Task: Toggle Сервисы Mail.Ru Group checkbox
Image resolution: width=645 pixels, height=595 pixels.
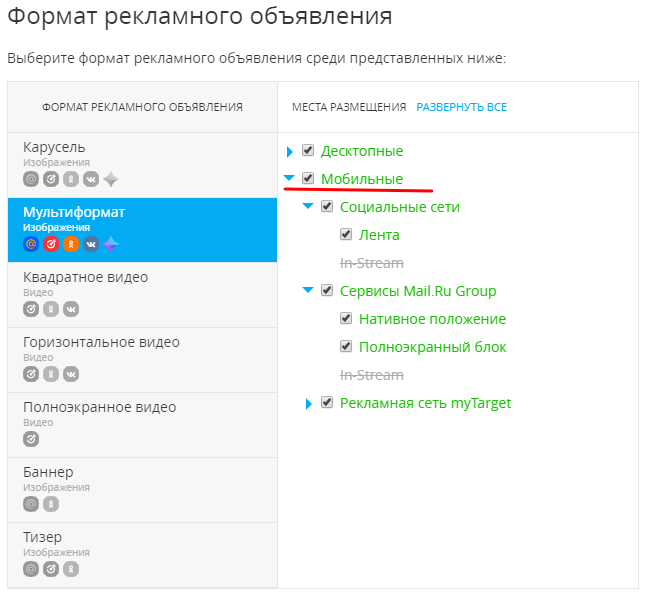Action: pyautogui.click(x=327, y=290)
